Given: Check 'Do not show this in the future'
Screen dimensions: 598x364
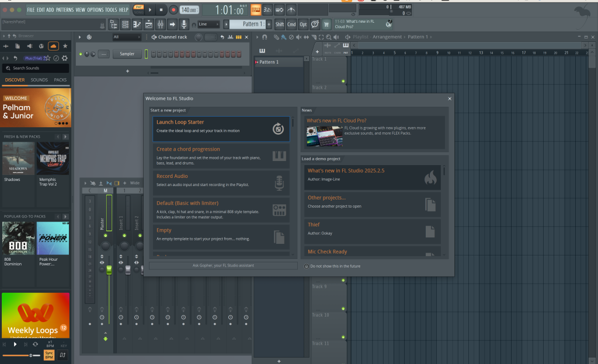Looking at the screenshot, I should (x=307, y=266).
